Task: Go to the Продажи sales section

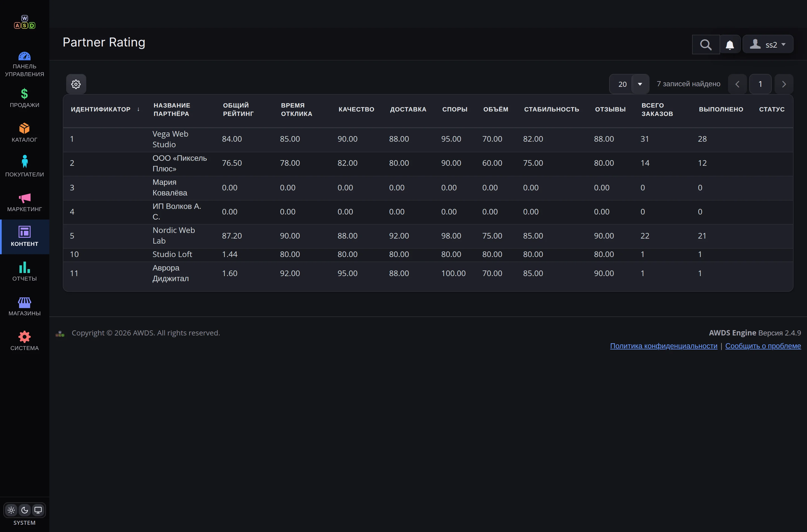Action: [24, 98]
